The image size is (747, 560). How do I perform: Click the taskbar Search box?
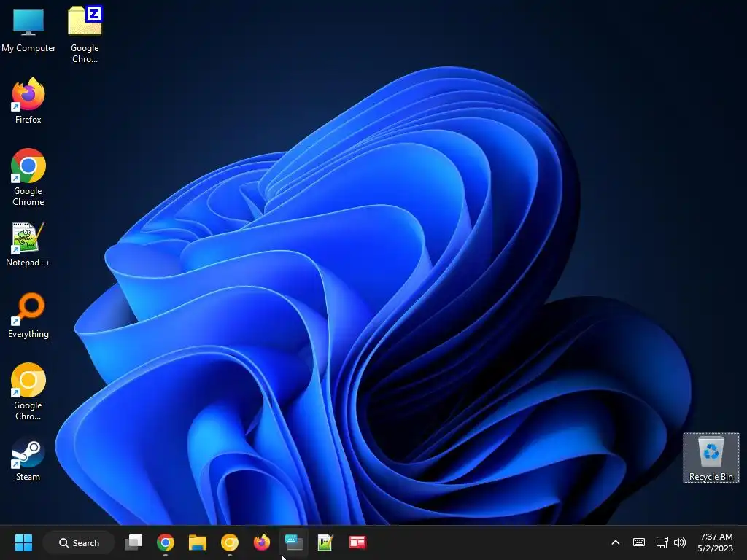tap(79, 542)
